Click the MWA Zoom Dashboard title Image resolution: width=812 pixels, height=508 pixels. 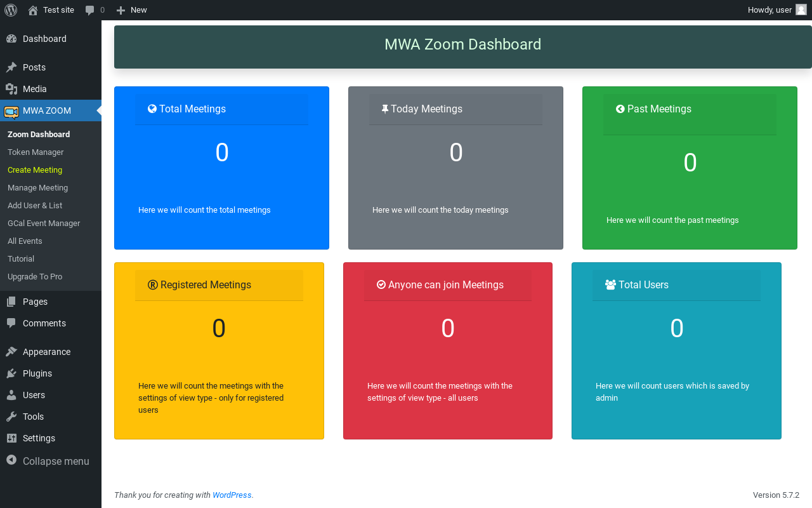[463, 44]
